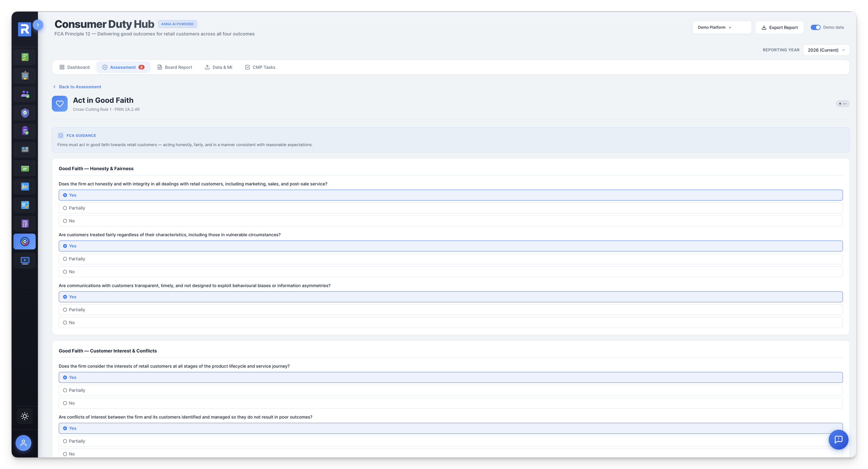Switch to the Board Report tab
The width and height of the screenshot is (868, 469).
pyautogui.click(x=175, y=67)
